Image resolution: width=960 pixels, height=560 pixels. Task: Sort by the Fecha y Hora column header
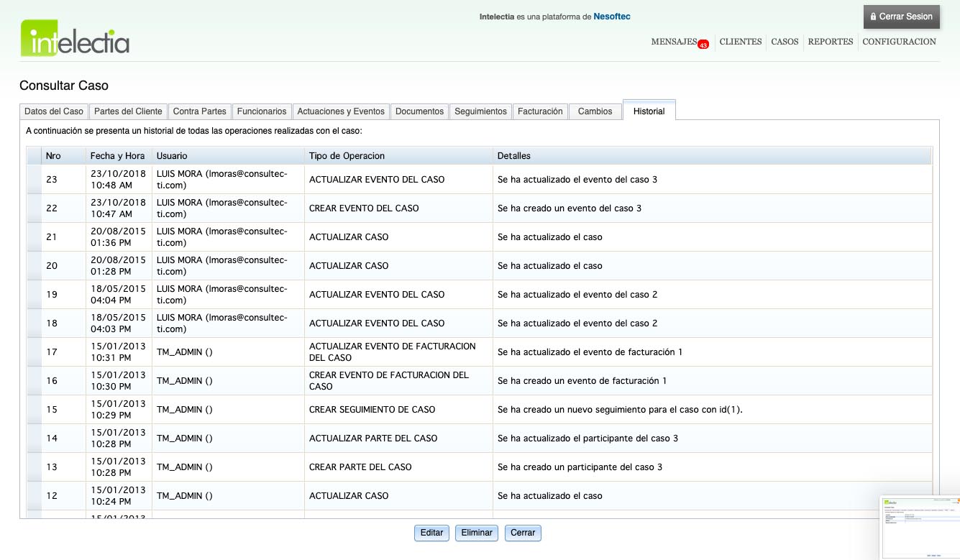(x=117, y=156)
